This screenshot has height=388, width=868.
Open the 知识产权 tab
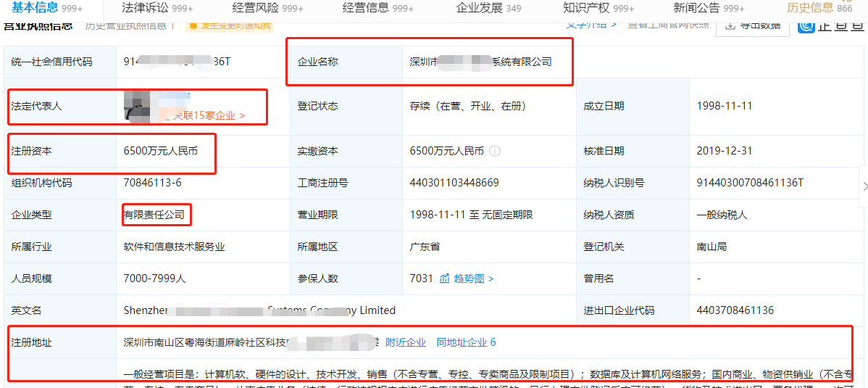(598, 8)
